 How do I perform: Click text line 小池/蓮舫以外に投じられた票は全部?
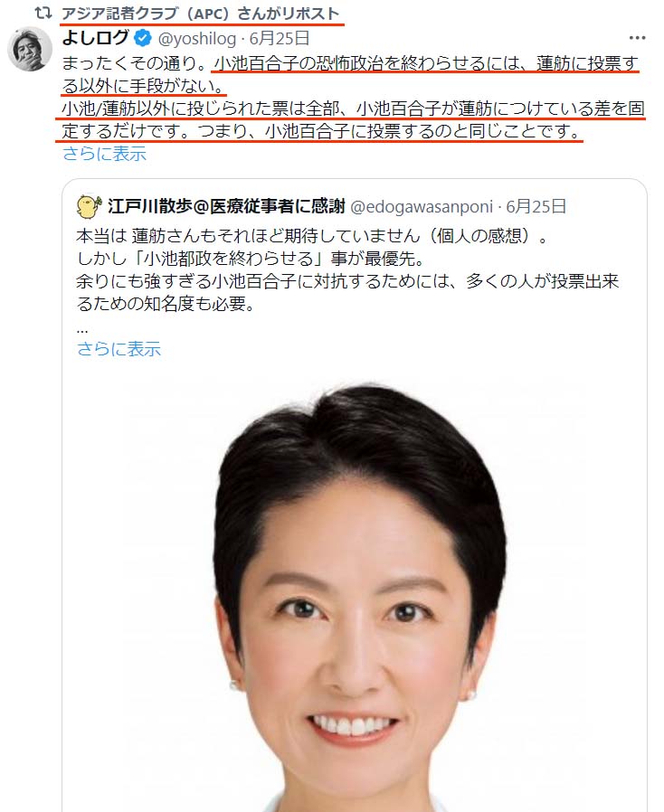(x=353, y=109)
